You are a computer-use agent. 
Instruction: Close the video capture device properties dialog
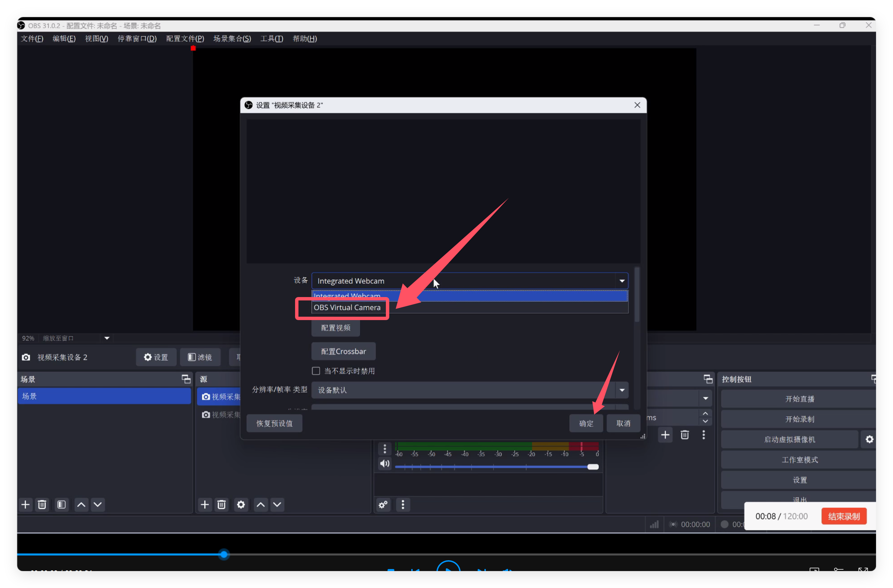point(638,105)
